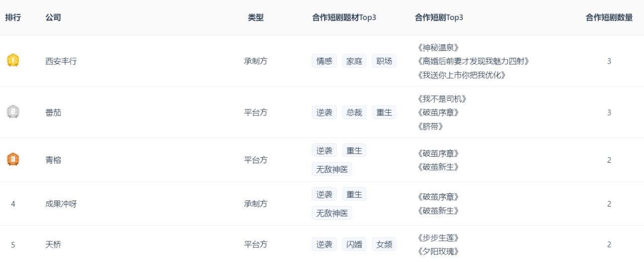Click the 职场 genre tag
The width and height of the screenshot is (644, 262).
pyautogui.click(x=384, y=61)
